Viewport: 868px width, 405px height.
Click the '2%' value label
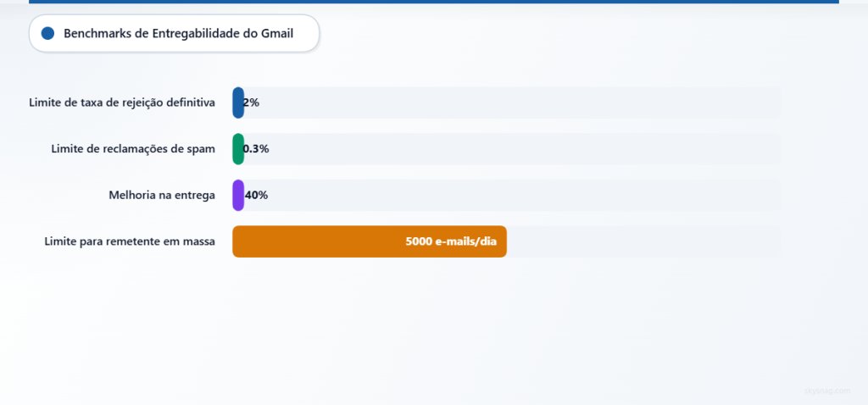tap(251, 103)
